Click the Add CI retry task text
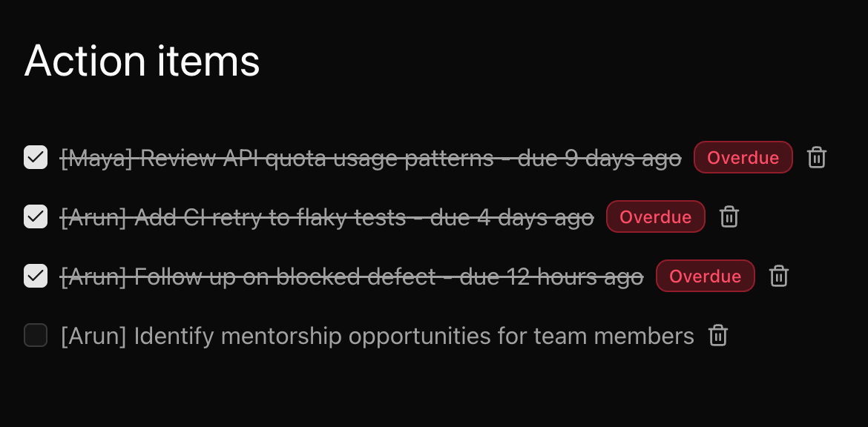Screen dimensions: 868x427 pyautogui.click(x=271, y=217)
